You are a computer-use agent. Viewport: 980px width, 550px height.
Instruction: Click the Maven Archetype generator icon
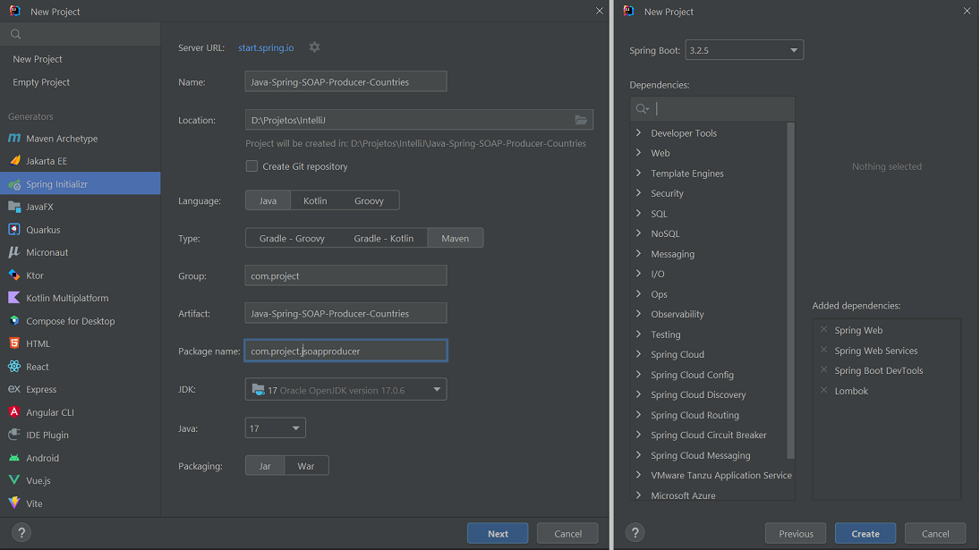(x=13, y=138)
